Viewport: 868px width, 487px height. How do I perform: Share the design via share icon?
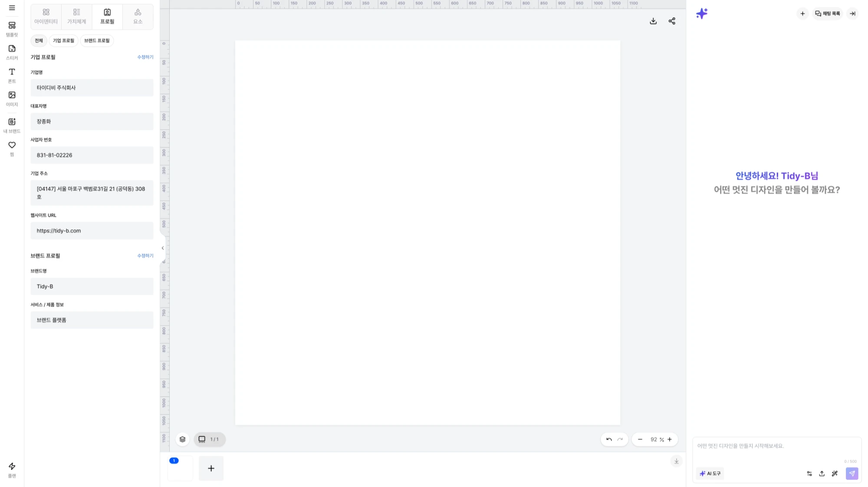pos(672,21)
